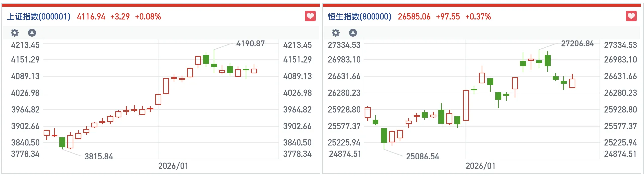Click the 2026/01 date label under 上证指数 chart
644x176 pixels.
coord(173,166)
